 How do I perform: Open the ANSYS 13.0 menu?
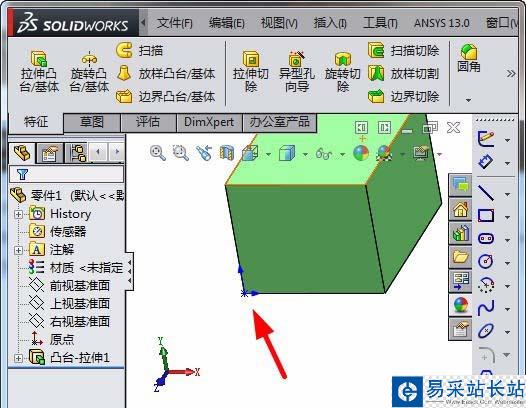click(441, 23)
